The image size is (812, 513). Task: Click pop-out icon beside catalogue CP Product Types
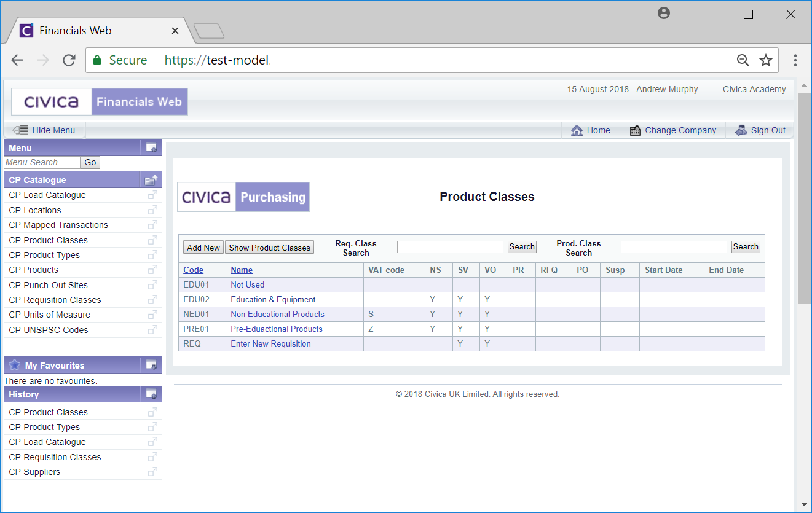coord(152,255)
